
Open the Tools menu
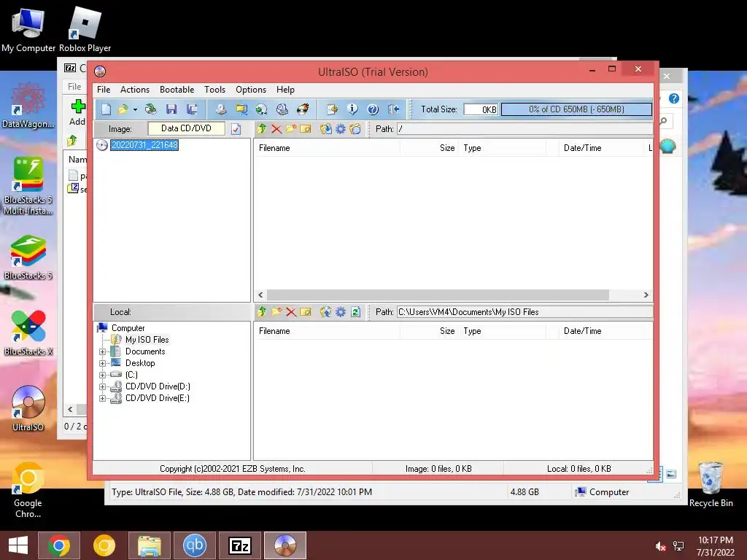215,90
